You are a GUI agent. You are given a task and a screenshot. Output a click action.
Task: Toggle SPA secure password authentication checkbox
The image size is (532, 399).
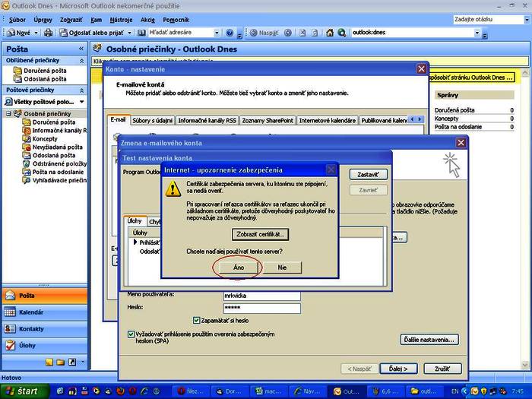coord(131,334)
